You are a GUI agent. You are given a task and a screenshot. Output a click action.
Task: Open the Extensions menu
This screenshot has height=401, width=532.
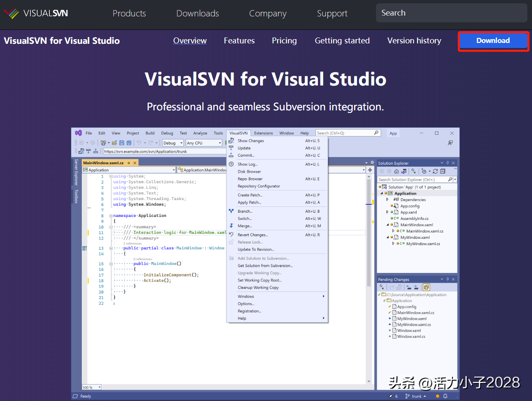point(263,133)
